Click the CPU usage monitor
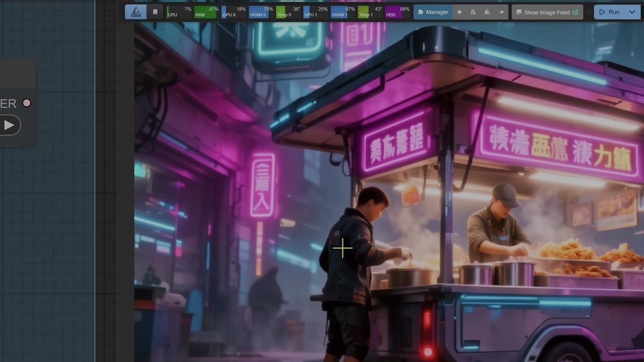This screenshot has width=644, height=362. 179,12
